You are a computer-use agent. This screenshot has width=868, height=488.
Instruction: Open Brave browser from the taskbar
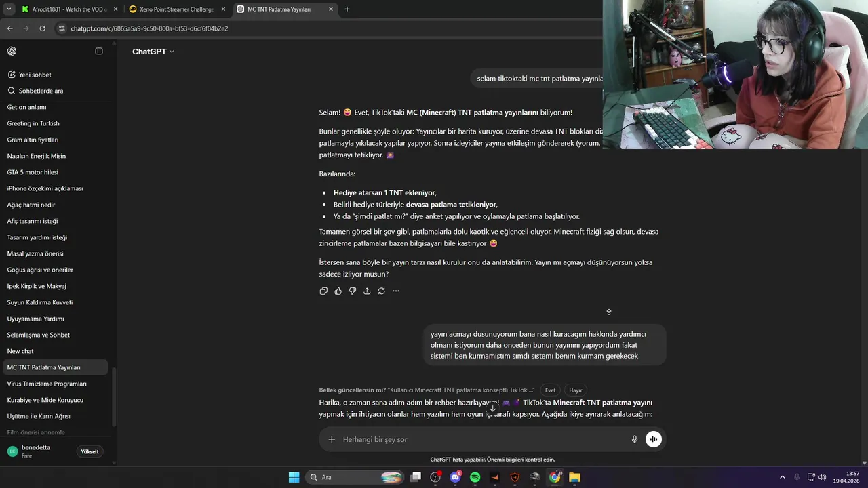[x=515, y=477]
